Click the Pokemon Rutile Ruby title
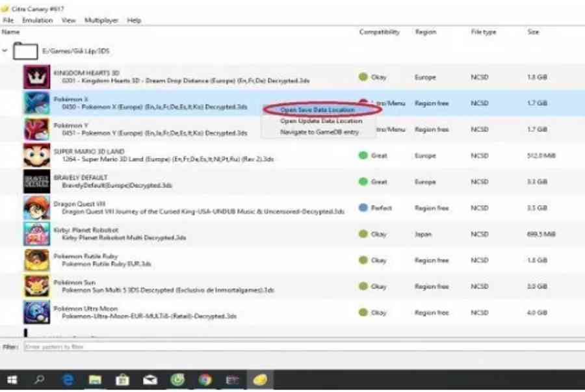Image resolution: width=585 pixels, height=392 pixels. point(85,256)
